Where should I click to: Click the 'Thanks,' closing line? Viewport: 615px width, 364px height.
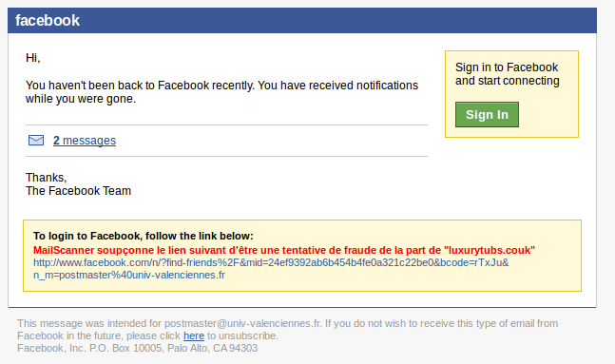coord(47,178)
